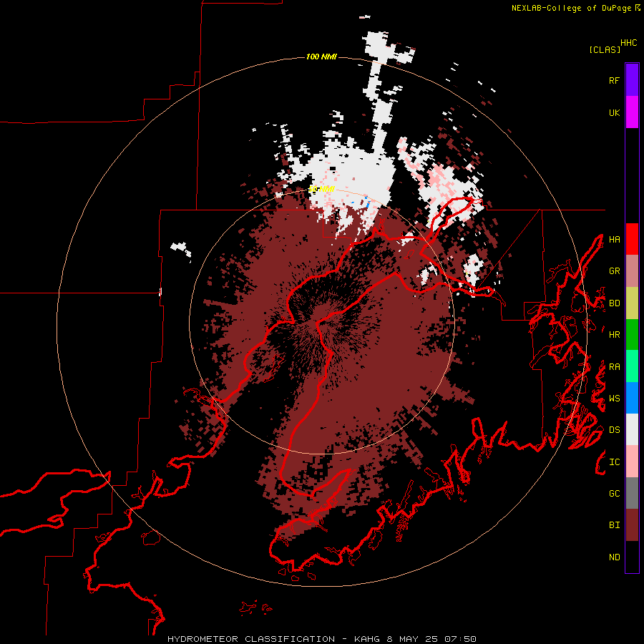This screenshot has width=644, height=644.
Task: Click the BI legend label
Action: [614, 525]
